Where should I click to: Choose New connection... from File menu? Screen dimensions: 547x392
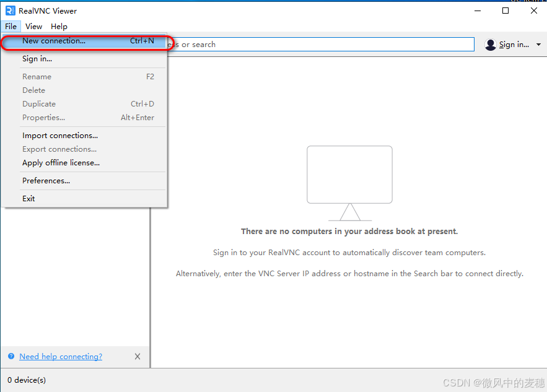(x=84, y=41)
